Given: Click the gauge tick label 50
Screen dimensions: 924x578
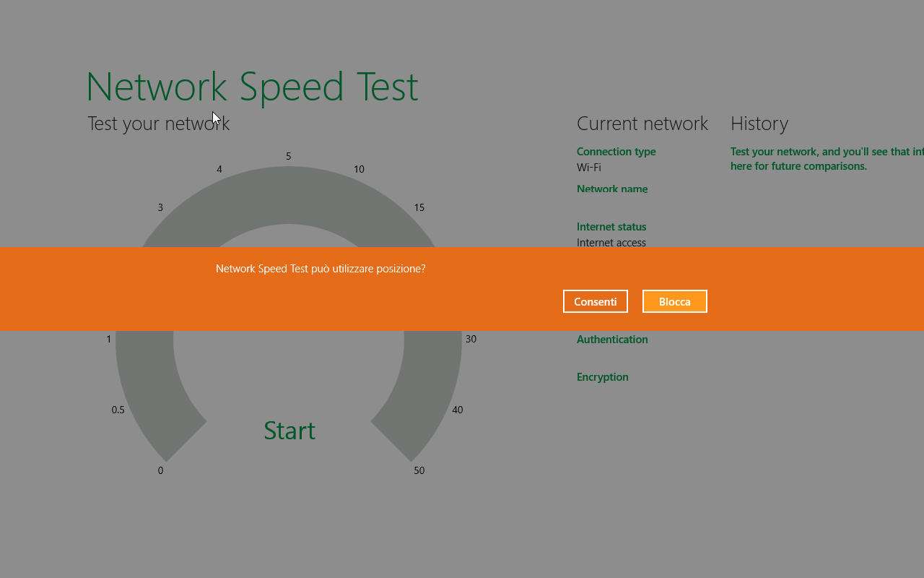Looking at the screenshot, I should click(x=419, y=470).
